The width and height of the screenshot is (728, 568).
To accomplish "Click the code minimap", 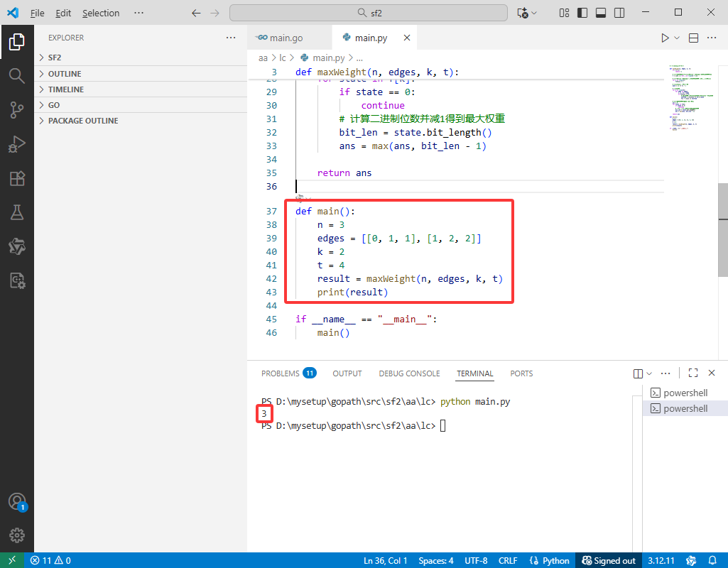I will coord(691,97).
